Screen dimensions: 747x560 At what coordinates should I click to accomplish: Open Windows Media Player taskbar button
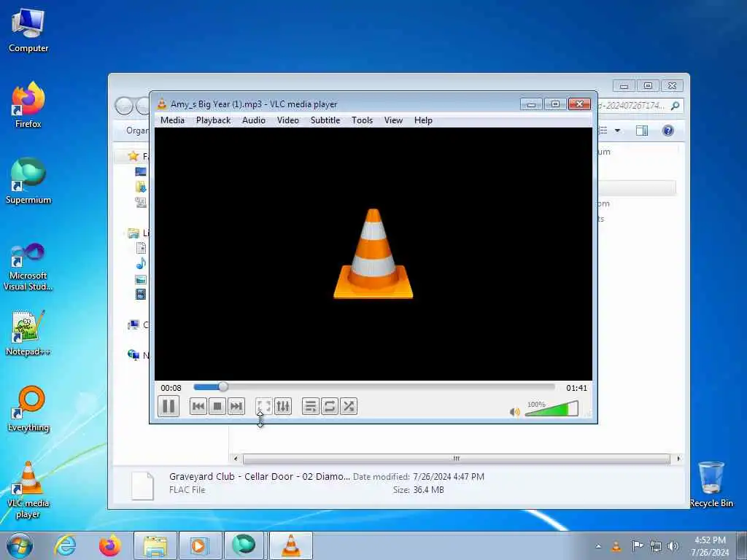tap(200, 545)
